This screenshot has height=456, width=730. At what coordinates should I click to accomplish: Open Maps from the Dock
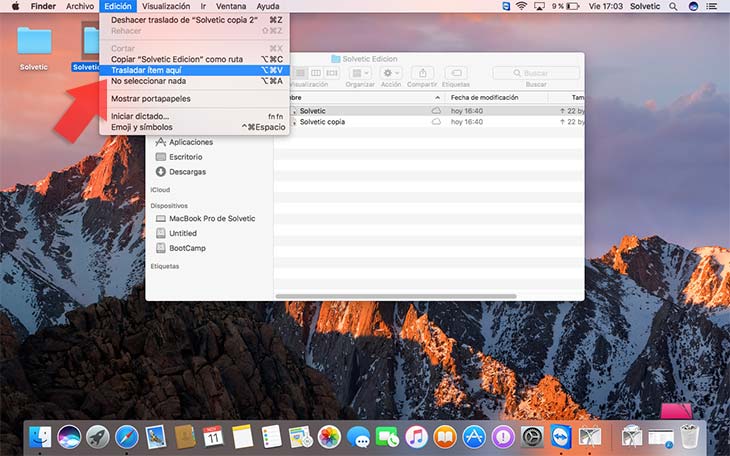300,437
